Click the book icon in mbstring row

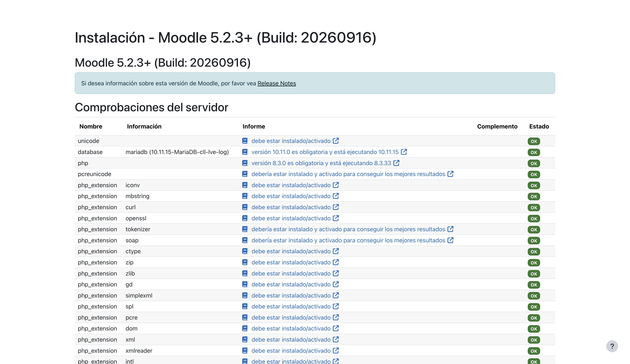click(x=245, y=196)
